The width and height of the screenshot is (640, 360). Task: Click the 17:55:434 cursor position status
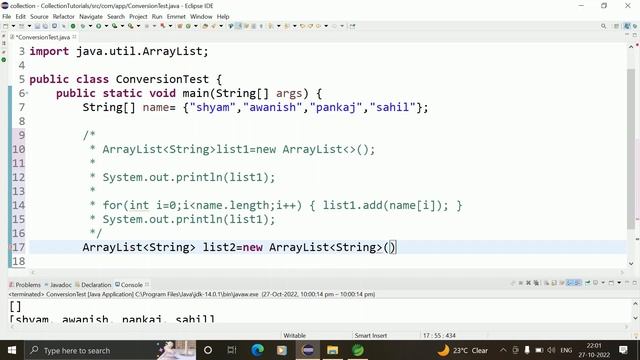pos(439,335)
